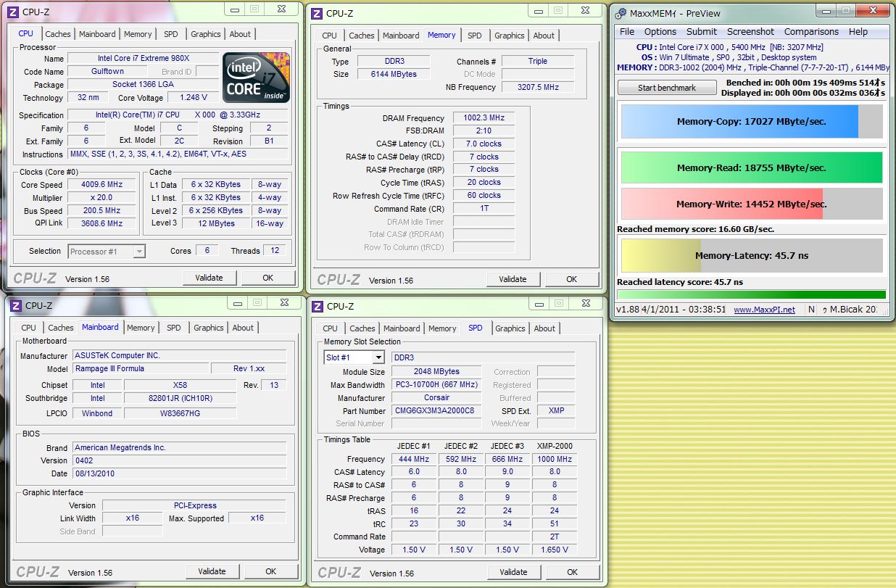Image resolution: width=896 pixels, height=588 pixels.
Task: Select Graphics tab in the Mainboard window
Action: coord(209,328)
